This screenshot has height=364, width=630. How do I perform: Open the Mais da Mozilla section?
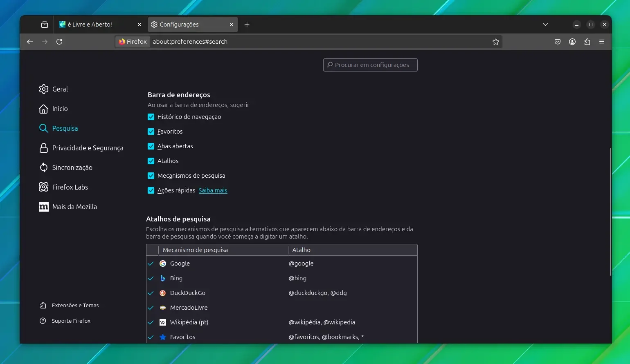tap(74, 207)
